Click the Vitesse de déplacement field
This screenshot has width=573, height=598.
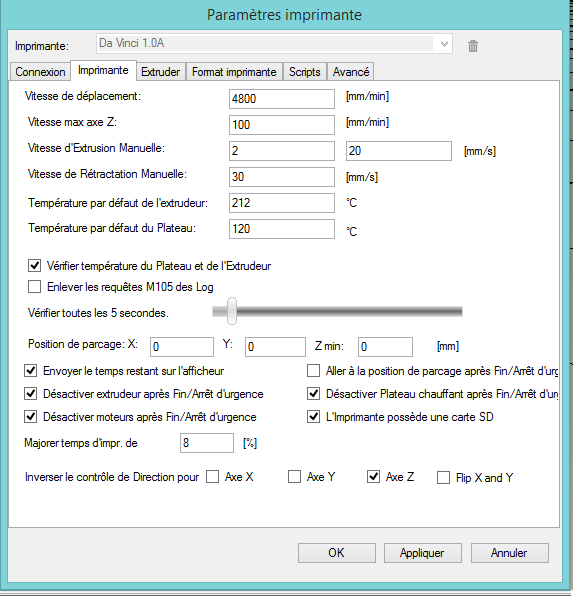282,99
